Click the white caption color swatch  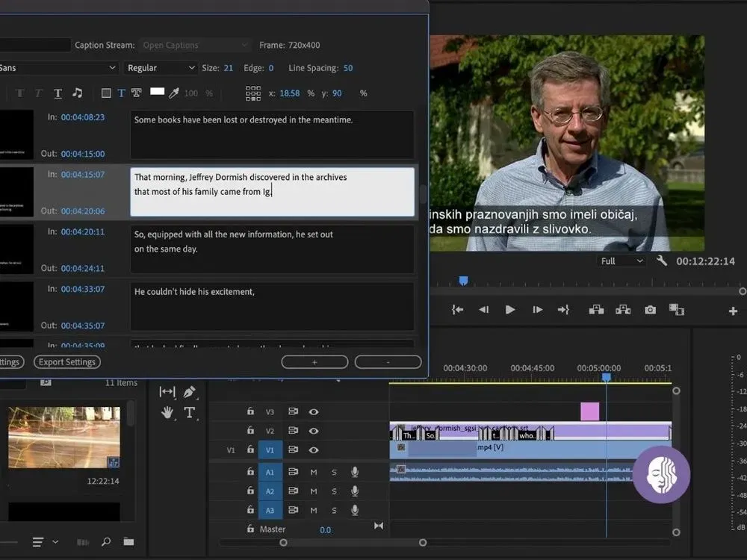pos(157,91)
